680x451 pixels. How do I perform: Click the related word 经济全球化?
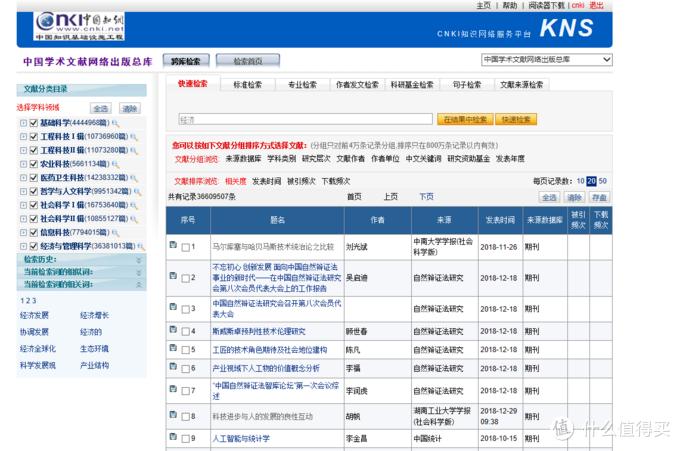pos(38,349)
